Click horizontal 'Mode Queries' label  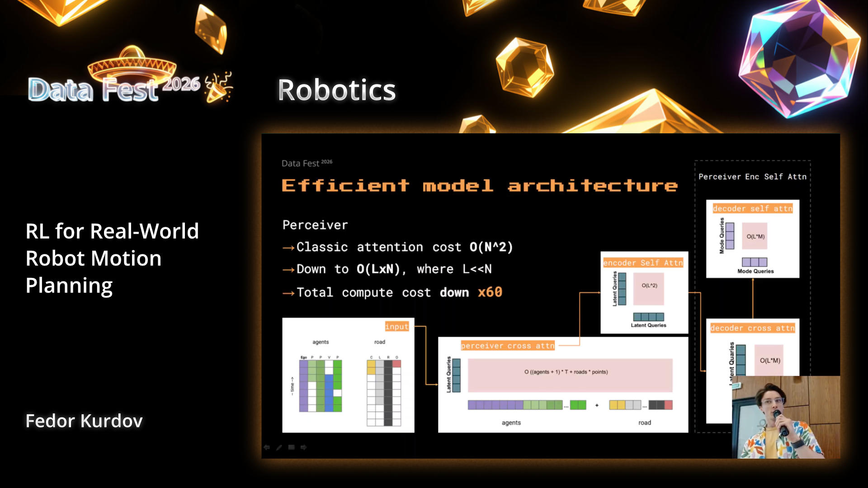(x=755, y=271)
